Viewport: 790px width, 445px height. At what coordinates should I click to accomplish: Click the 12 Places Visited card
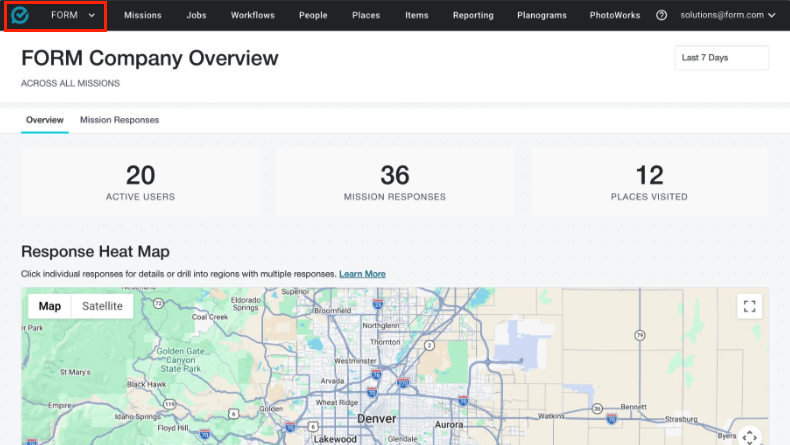649,182
